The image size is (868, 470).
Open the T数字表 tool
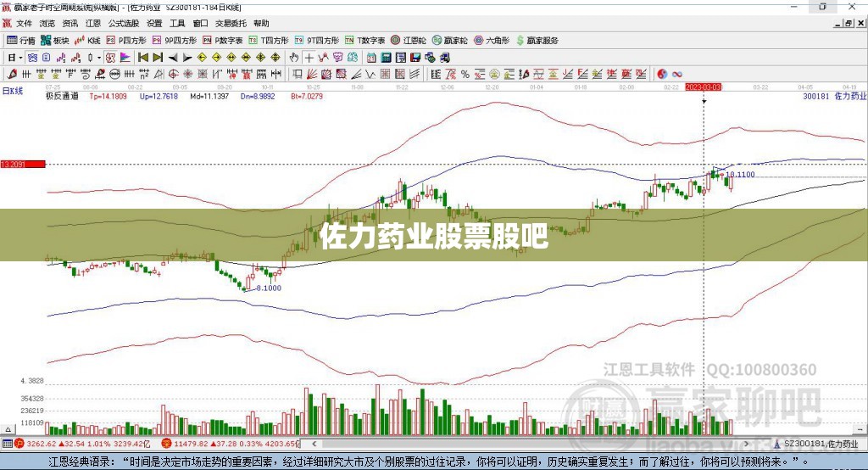[x=364, y=41]
